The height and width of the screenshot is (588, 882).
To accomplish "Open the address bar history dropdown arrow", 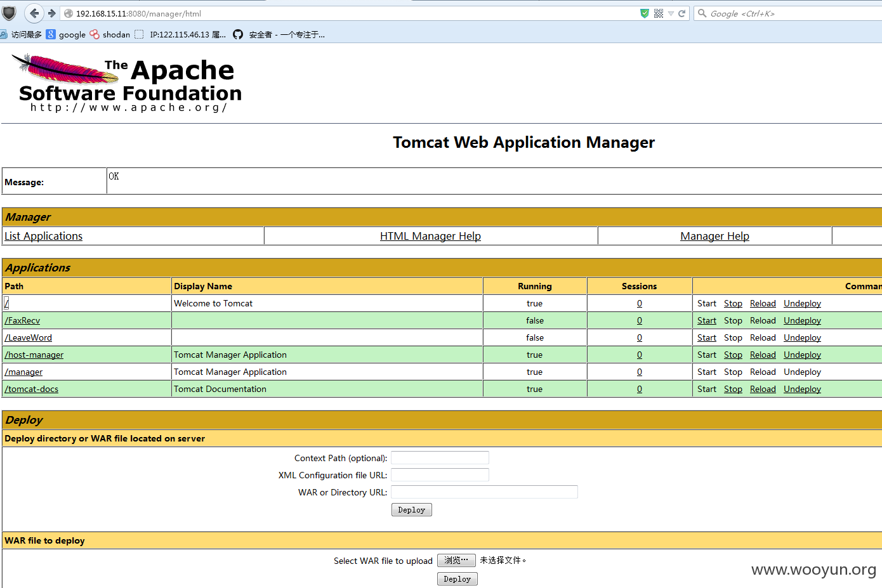I will 671,13.
